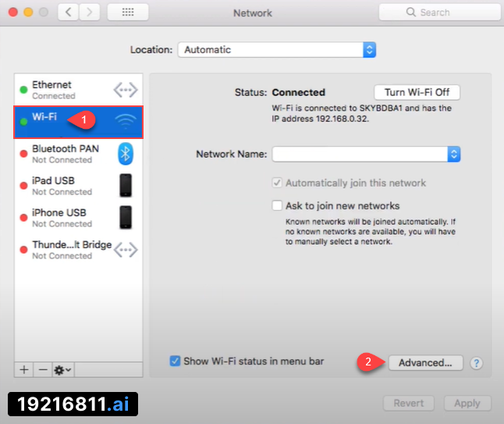The width and height of the screenshot is (504, 424).
Task: Remove selected service with minus button
Action: click(x=43, y=369)
